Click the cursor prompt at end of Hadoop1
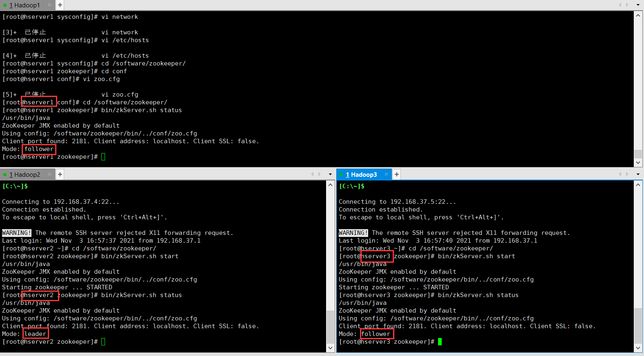Image resolution: width=644 pixels, height=356 pixels. tap(103, 157)
